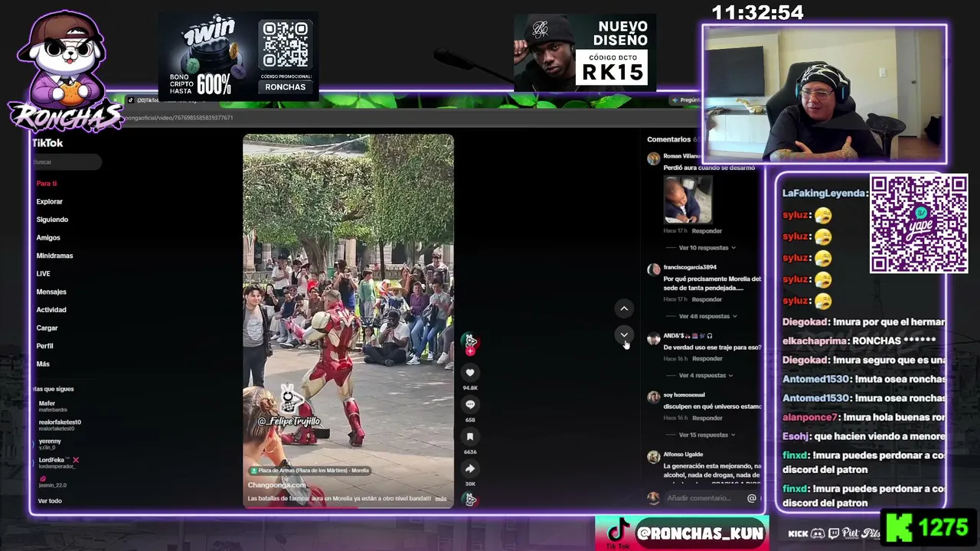Click the video progress bar
The width and height of the screenshot is (980, 551).
click(348, 507)
